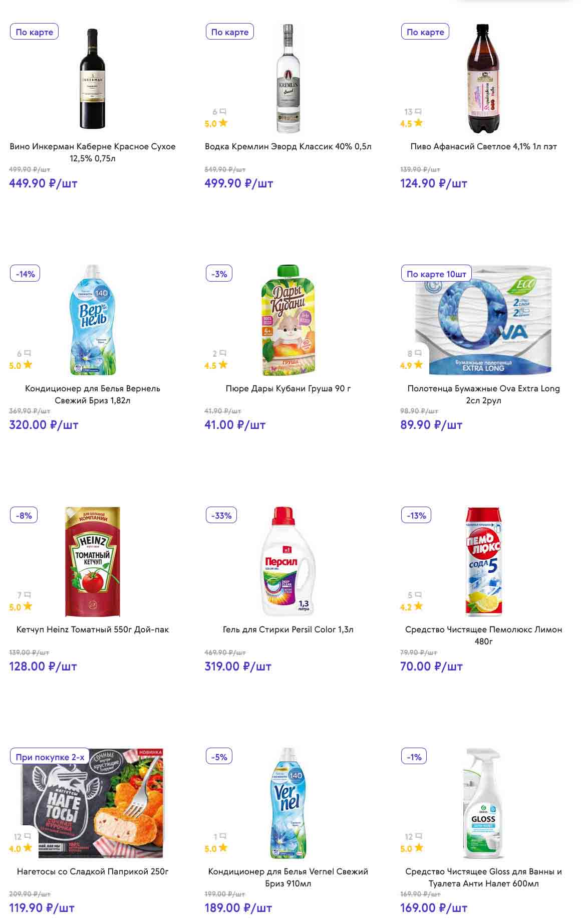
Task: Open the Дары Кубани pear puree image
Action: (x=288, y=320)
